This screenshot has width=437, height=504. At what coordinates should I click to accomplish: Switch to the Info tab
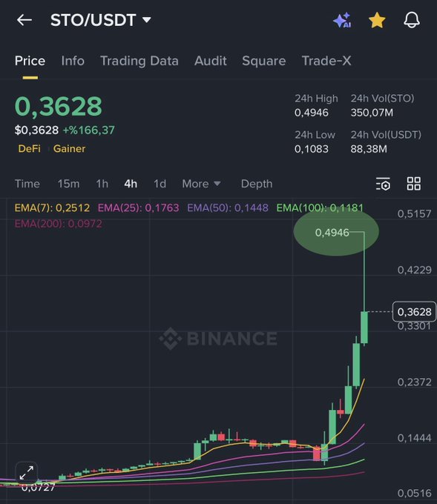pyautogui.click(x=73, y=61)
